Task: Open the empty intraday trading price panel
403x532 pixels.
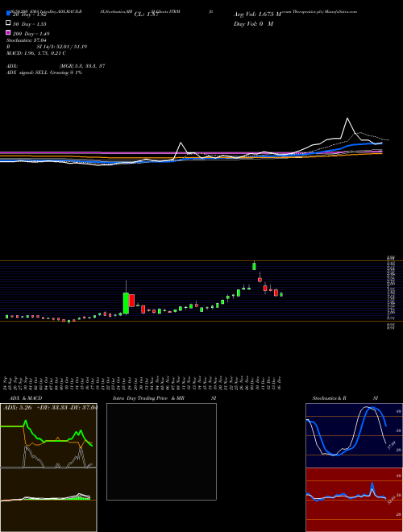Action: point(161,451)
